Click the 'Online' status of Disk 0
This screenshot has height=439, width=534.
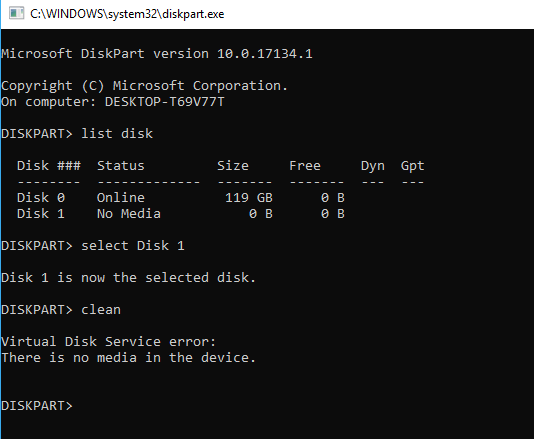click(121, 198)
